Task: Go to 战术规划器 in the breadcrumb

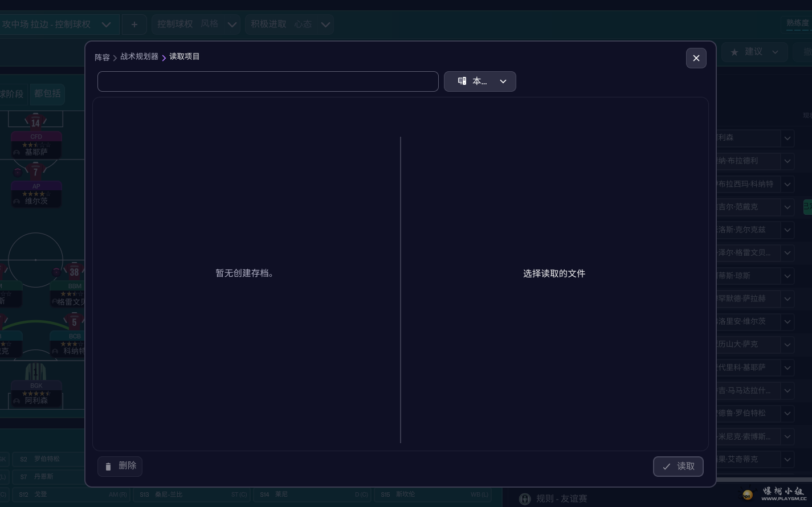Action: (x=139, y=57)
